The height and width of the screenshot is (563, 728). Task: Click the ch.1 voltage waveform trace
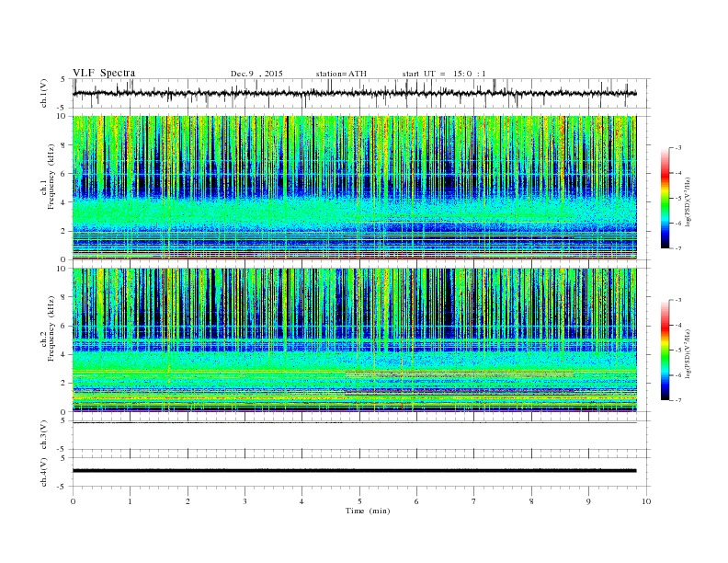(x=354, y=93)
